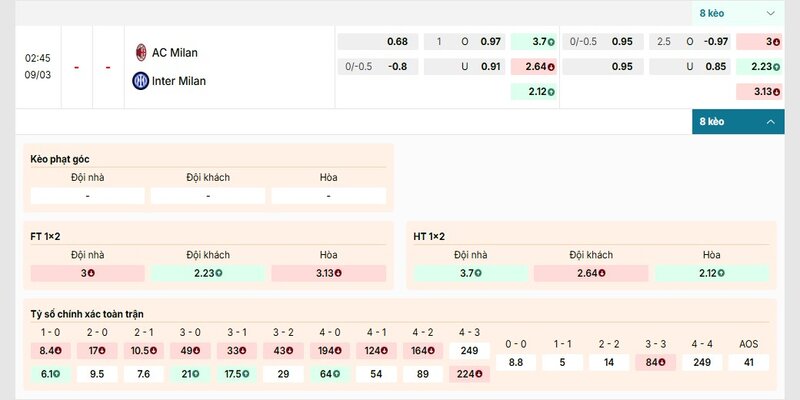Click corner bet Đội nhà empty cell

(x=88, y=196)
